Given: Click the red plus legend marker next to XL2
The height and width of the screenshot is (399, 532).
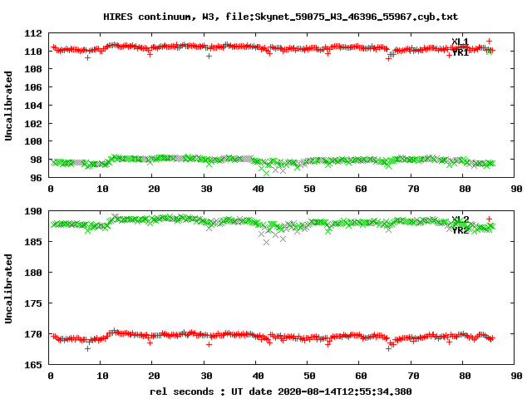Looking at the screenshot, I should click(489, 219).
